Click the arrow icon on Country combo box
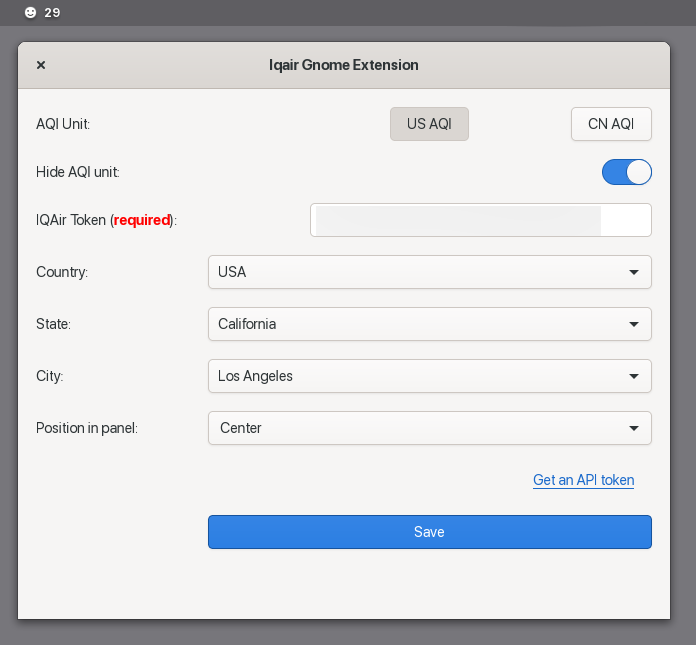The height and width of the screenshot is (645, 696). tap(634, 272)
